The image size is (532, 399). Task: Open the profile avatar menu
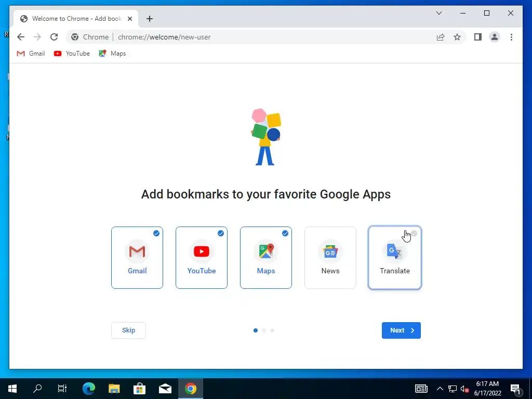[x=495, y=37]
